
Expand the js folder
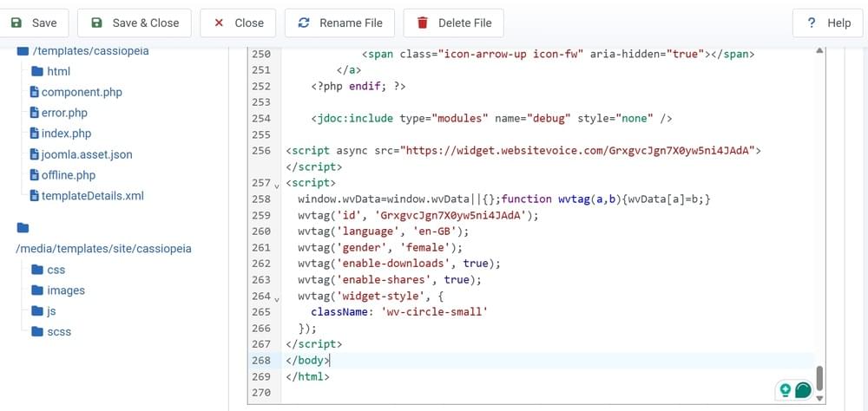pos(51,311)
